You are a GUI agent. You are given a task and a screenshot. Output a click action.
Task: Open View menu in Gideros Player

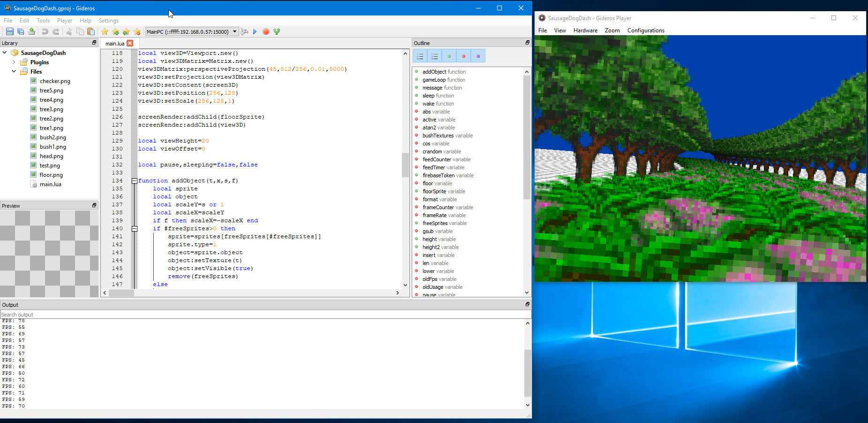click(560, 30)
